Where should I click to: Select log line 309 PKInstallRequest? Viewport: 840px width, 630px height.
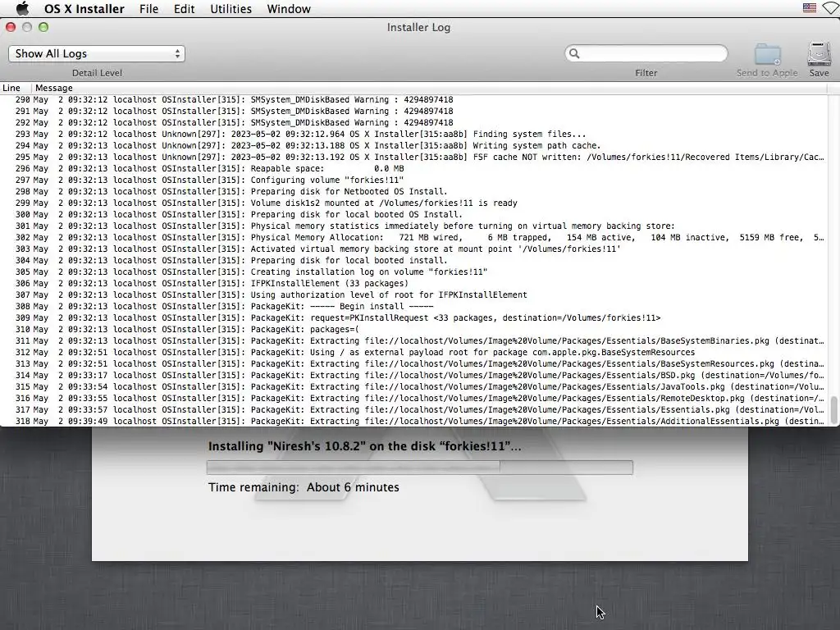[x=413, y=318]
